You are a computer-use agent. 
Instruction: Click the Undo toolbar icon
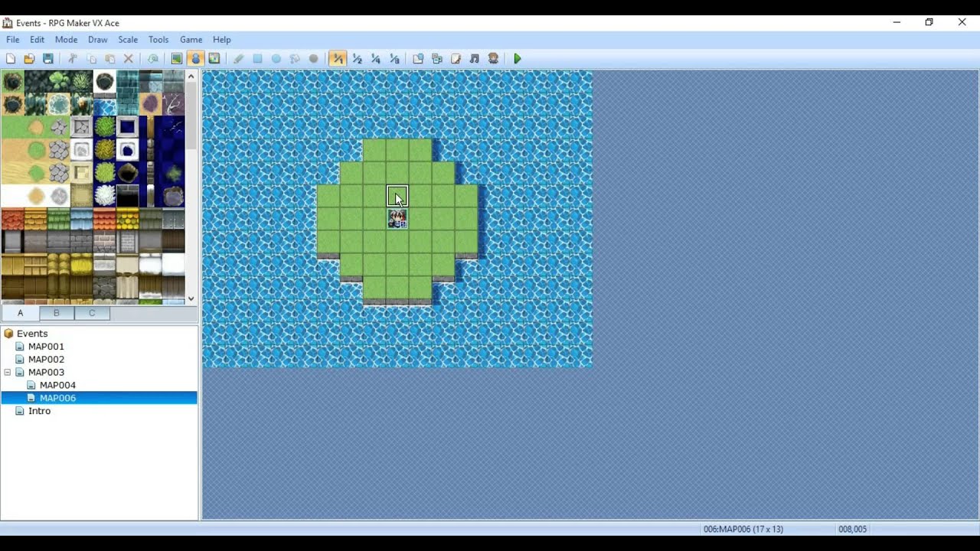[x=153, y=59]
